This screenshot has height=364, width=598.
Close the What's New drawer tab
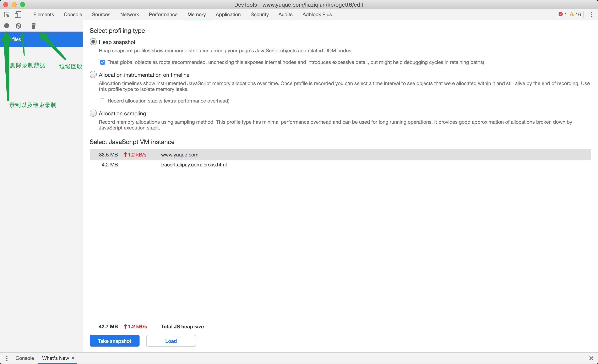(x=73, y=358)
